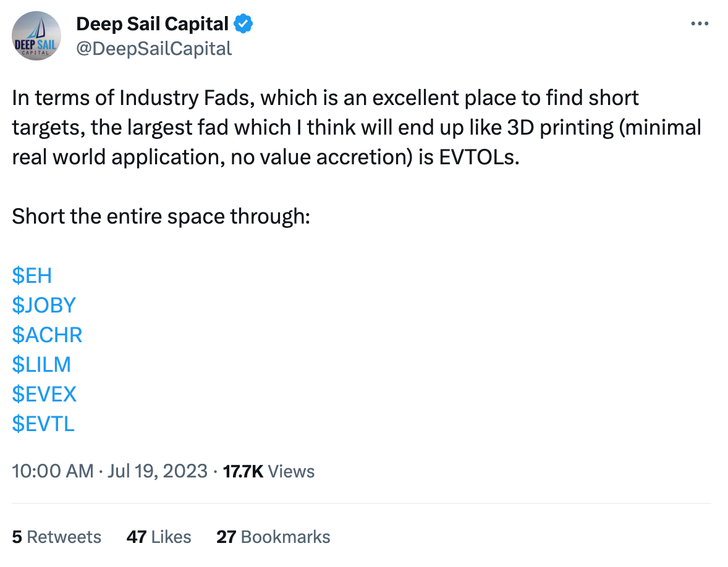Screen dimensions: 728x567
Task: Show the 5 Retweets list
Action: (x=57, y=537)
